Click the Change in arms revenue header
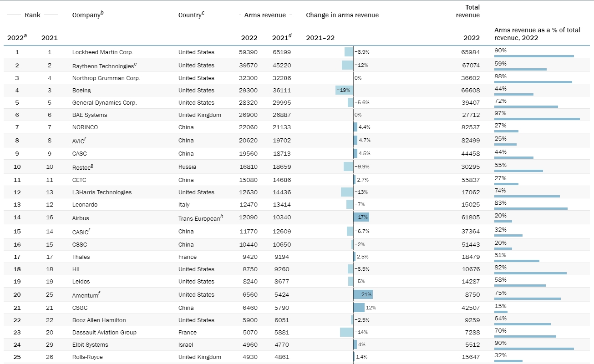Image resolution: width=594 pixels, height=364 pixels. (342, 15)
